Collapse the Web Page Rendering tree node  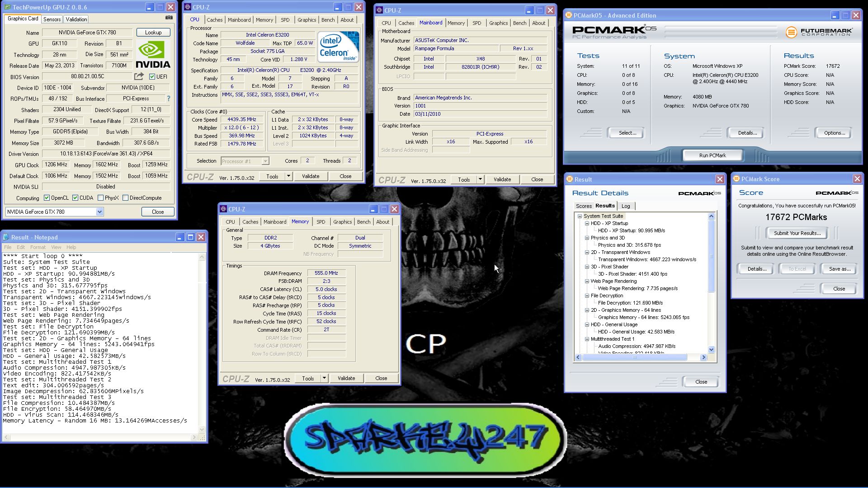tap(587, 281)
